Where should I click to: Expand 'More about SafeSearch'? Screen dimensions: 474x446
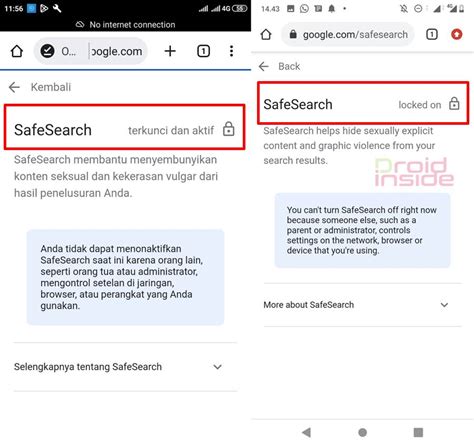tap(362, 305)
